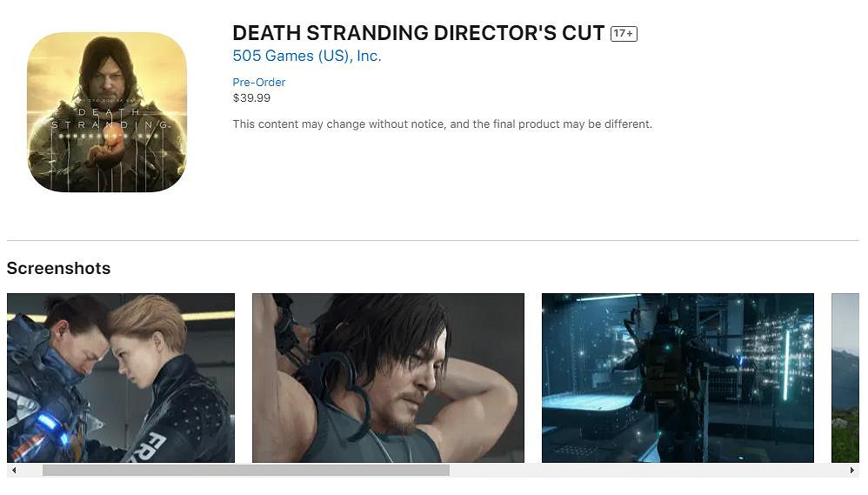Viewport: 868px width, 495px height.
Task: Click the right scrollbar arrow under screenshots
Action: point(852,471)
